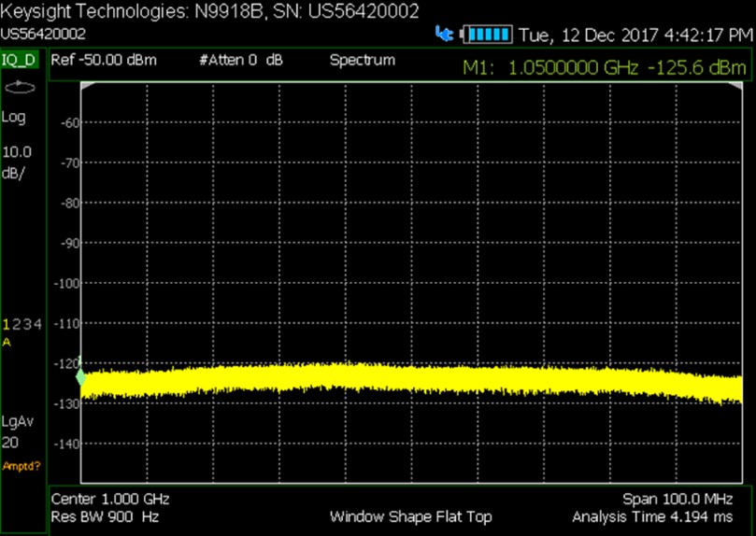Click the M1 1.0500000 GHz marker readout
The height and width of the screenshot is (536, 756).
point(605,68)
